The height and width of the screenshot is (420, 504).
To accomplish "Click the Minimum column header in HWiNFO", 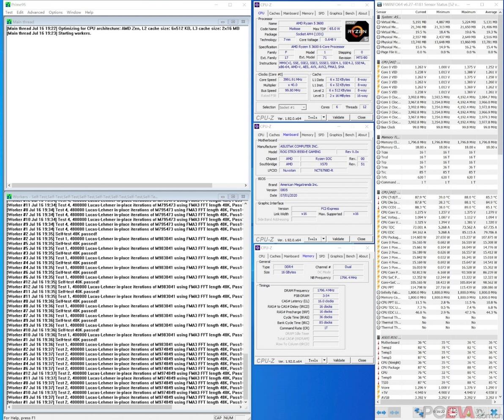I will point(443,12).
